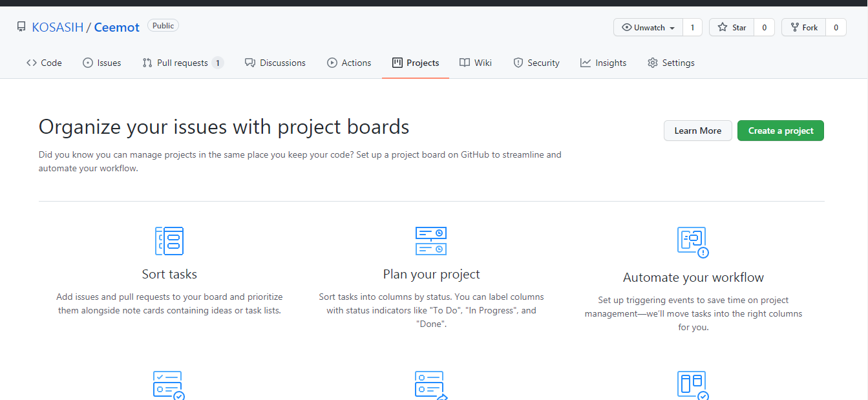This screenshot has width=868, height=400.
Task: Open the forks count next to Fork
Action: pos(836,27)
